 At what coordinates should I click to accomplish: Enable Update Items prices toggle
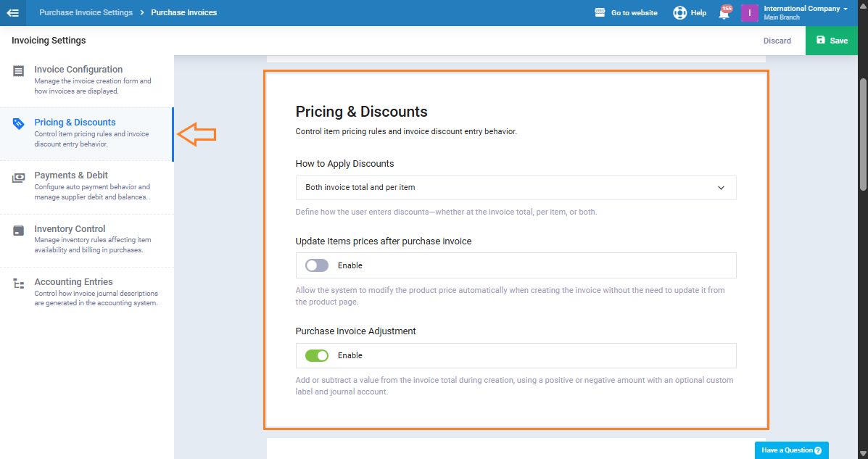(x=317, y=265)
